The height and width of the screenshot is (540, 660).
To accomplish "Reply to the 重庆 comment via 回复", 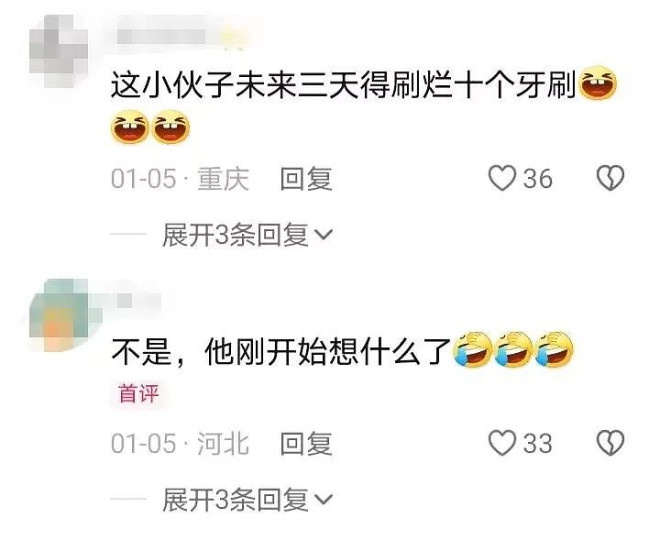I will [306, 178].
